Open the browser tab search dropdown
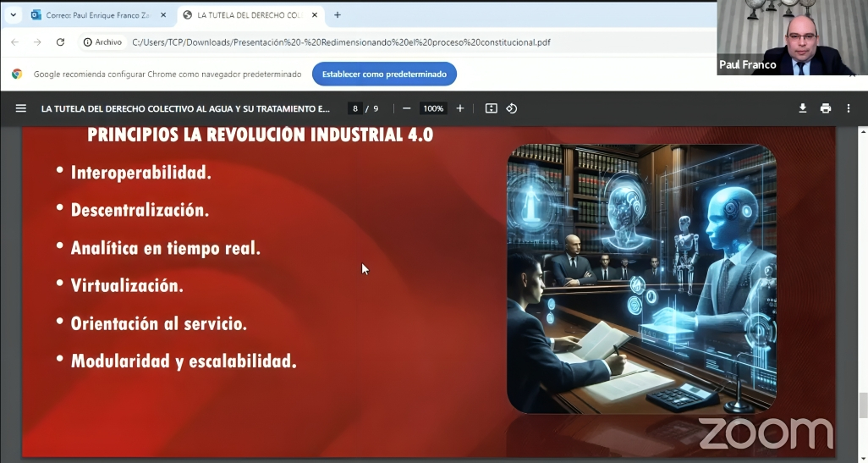Screen dimensions: 868x463 coord(13,15)
